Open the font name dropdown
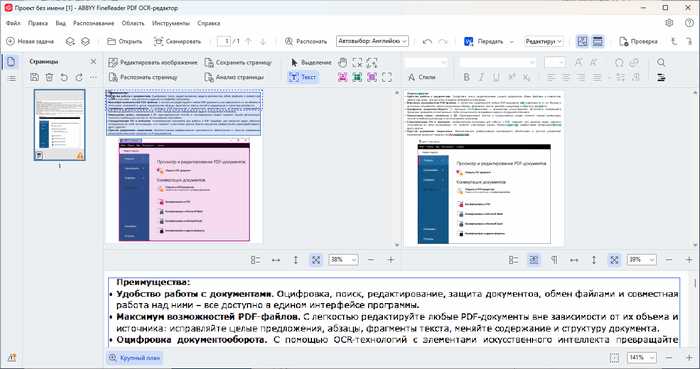The width and height of the screenshot is (700, 369). click(x=497, y=62)
